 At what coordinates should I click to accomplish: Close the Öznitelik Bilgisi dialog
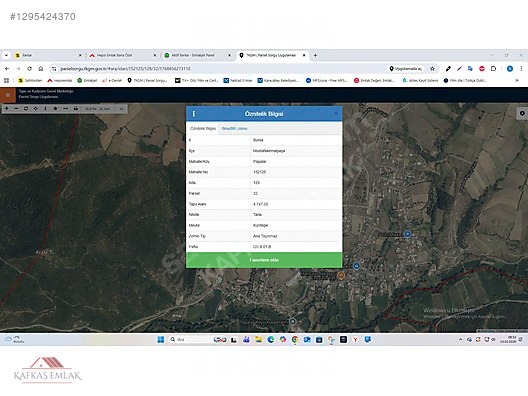point(336,114)
